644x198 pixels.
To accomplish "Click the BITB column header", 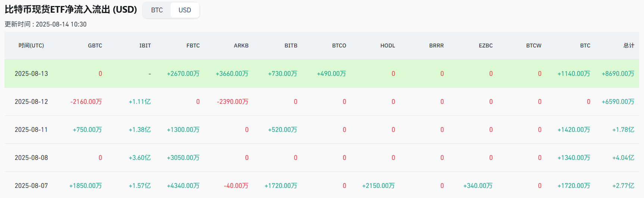I will 291,46.
